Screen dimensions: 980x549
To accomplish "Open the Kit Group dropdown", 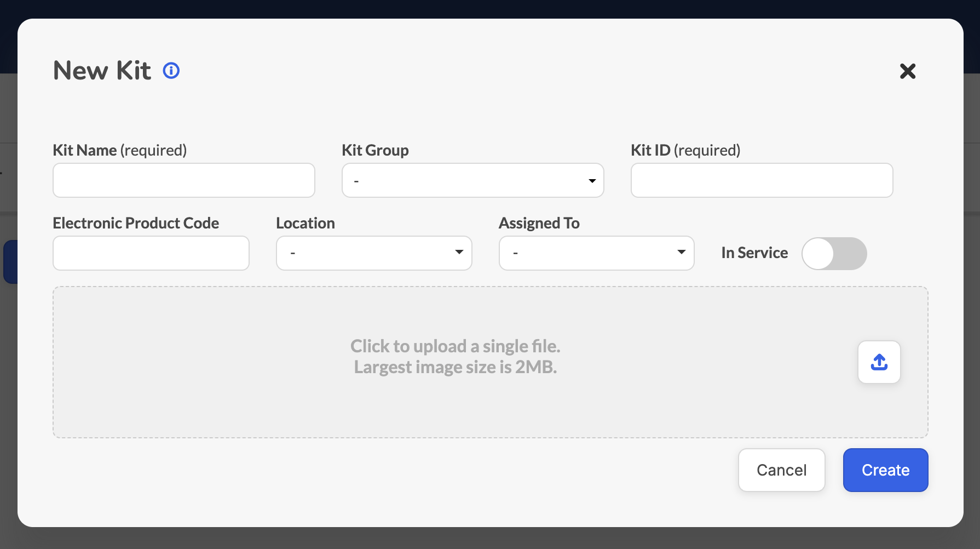I will 473,180.
